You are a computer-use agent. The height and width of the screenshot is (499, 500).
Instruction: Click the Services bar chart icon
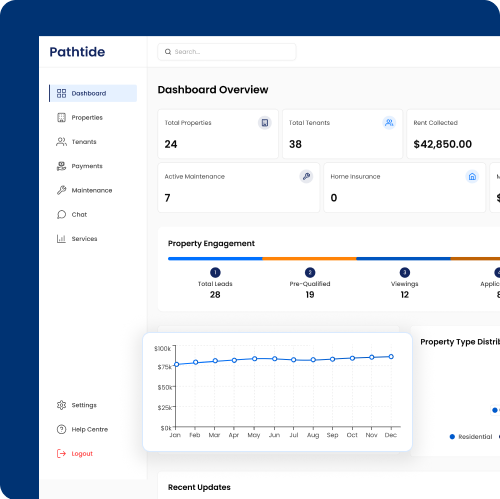61,239
